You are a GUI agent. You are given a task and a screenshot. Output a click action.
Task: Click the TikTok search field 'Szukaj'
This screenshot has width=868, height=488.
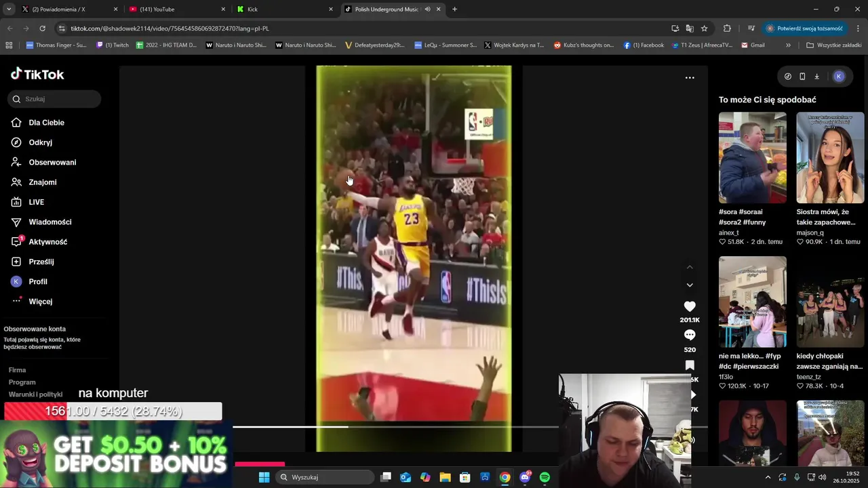coord(54,99)
